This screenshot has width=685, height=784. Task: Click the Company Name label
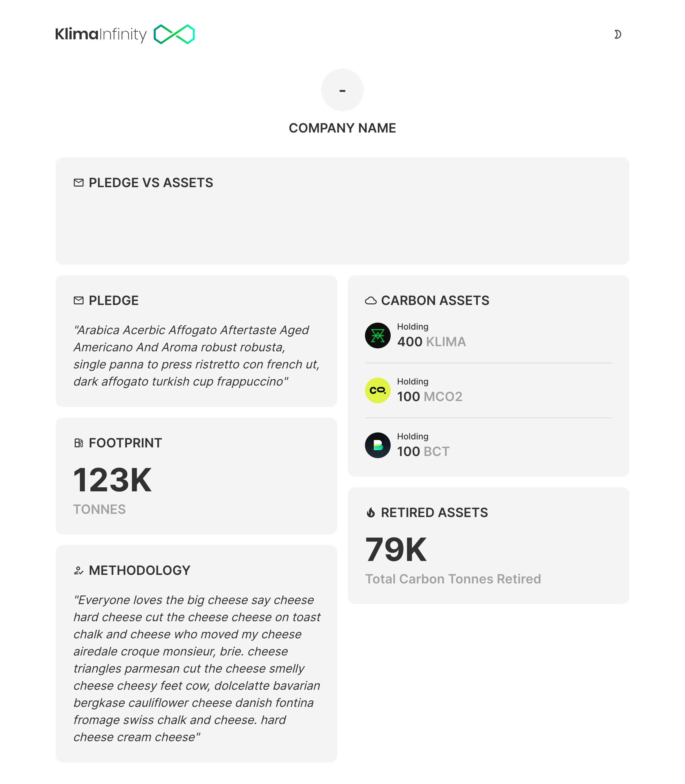point(342,128)
